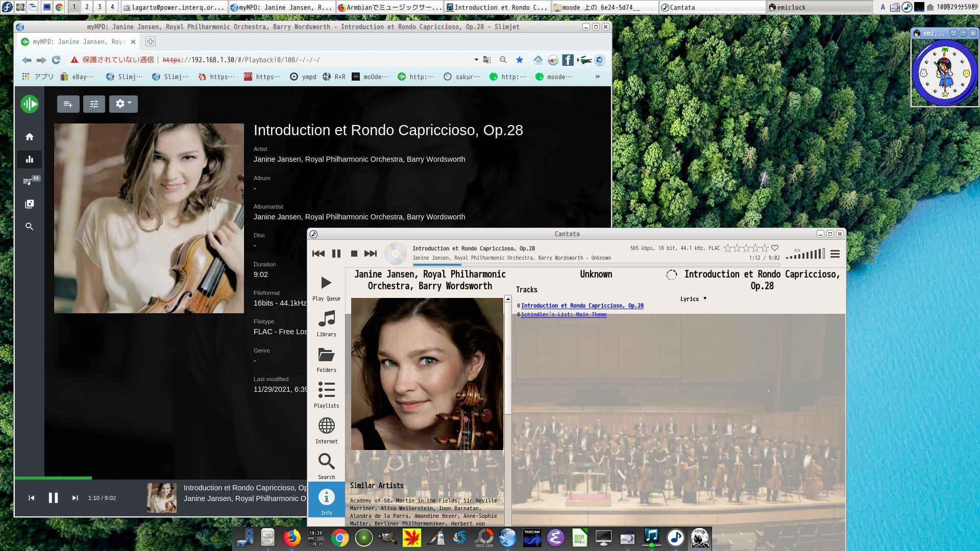Open myMPD search from the sidebar

(30, 227)
